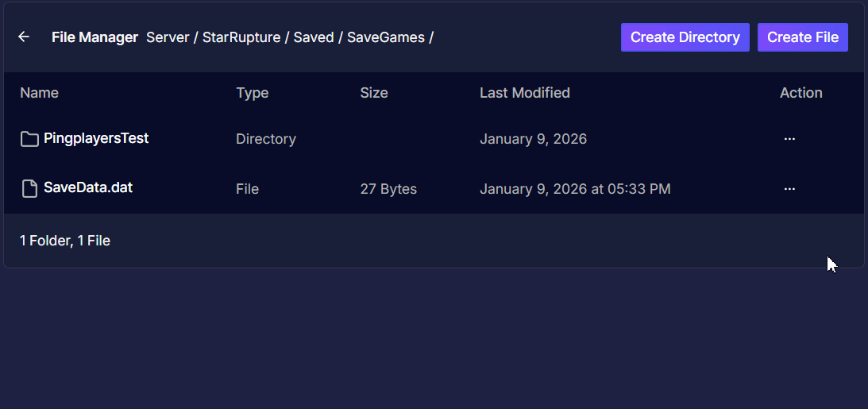
Task: Click the back arrow icon
Action: 24,37
